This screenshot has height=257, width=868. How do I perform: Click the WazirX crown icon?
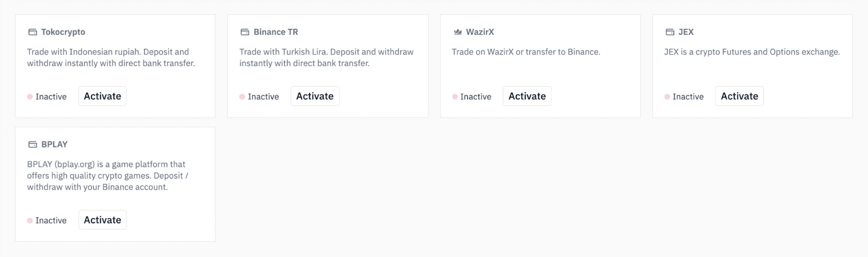pyautogui.click(x=457, y=32)
